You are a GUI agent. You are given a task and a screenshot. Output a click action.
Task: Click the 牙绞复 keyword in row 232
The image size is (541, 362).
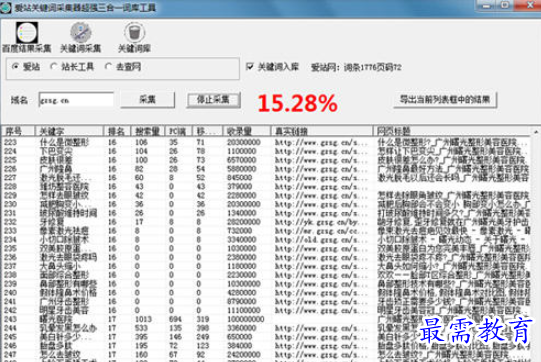coord(52,222)
